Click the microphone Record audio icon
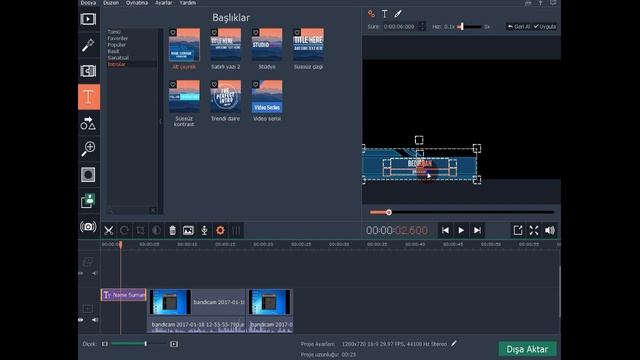The image size is (640, 360). pos(204,231)
